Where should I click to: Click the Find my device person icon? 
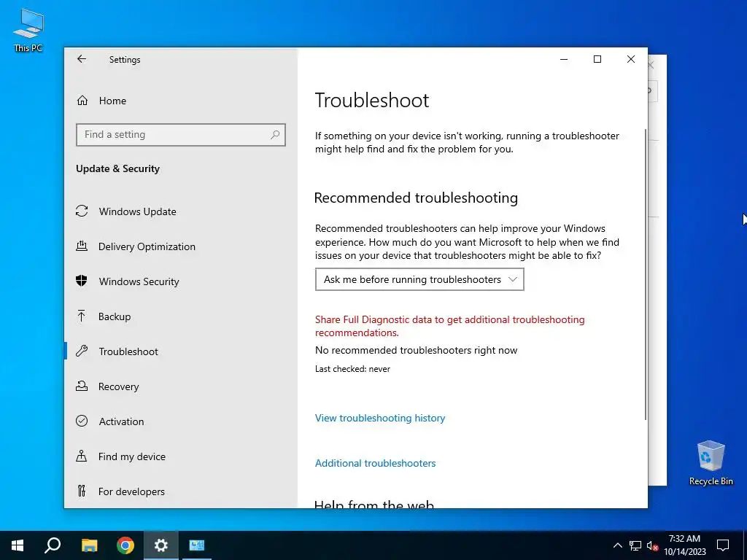click(82, 456)
